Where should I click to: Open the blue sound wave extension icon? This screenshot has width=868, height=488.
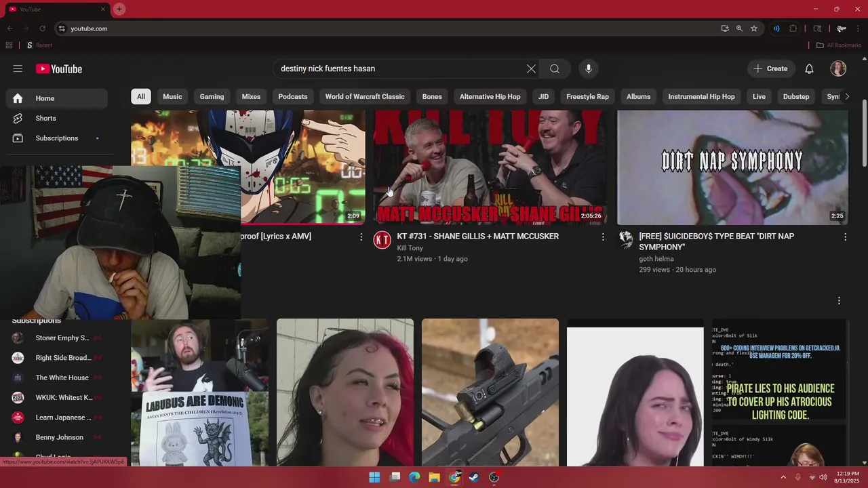click(776, 28)
